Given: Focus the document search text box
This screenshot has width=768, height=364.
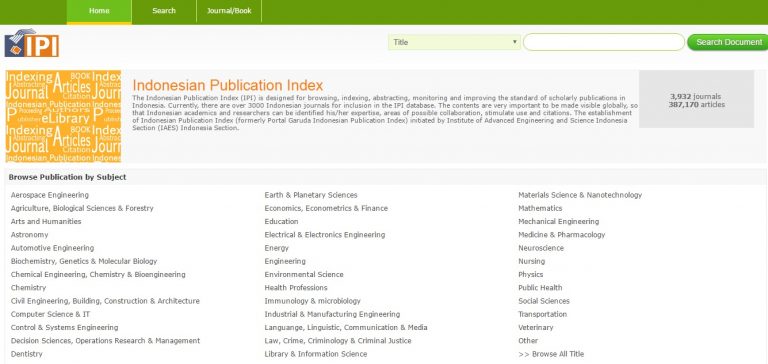Looking at the screenshot, I should point(603,42).
